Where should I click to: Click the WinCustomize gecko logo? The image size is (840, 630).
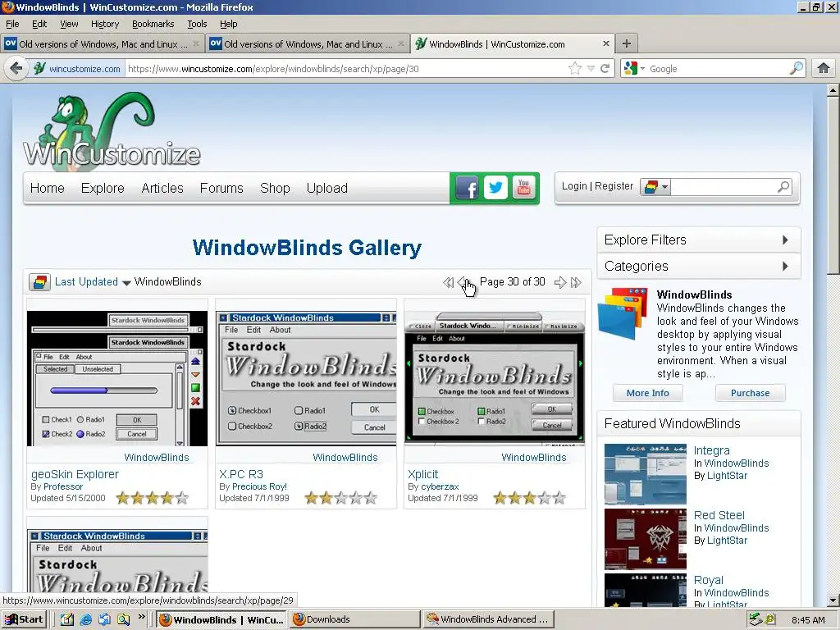click(112, 131)
